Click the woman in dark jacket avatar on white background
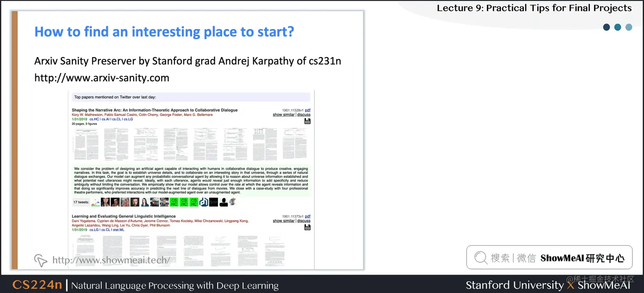This screenshot has height=293, width=644. [x=145, y=202]
